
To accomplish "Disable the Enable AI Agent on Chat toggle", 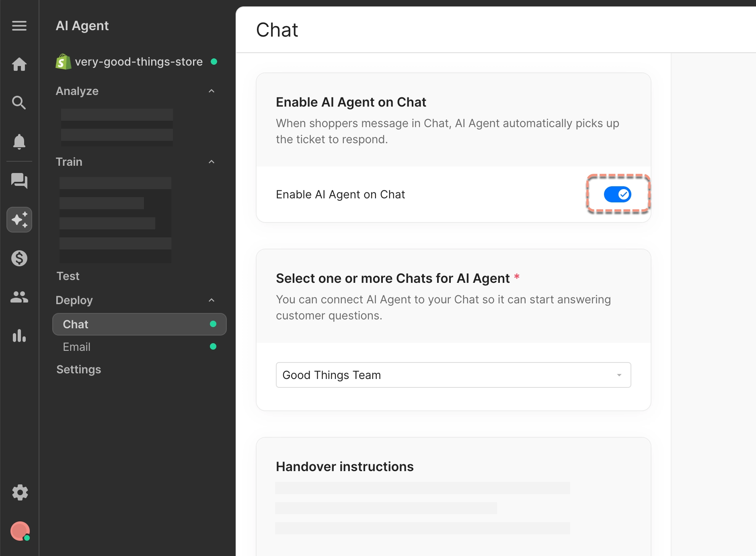I will (618, 194).
